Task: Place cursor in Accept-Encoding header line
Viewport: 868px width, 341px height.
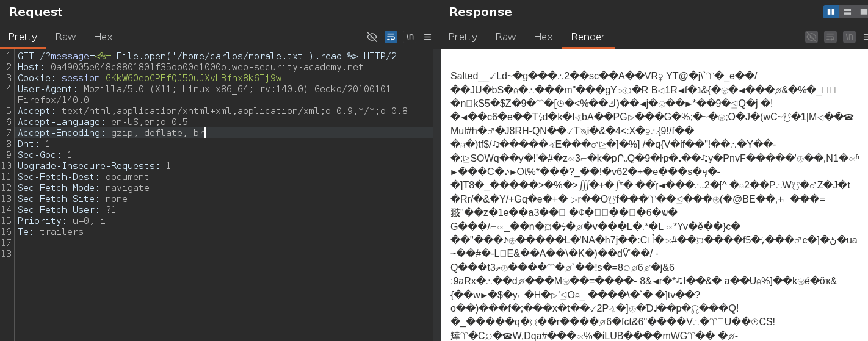Action: 111,133
